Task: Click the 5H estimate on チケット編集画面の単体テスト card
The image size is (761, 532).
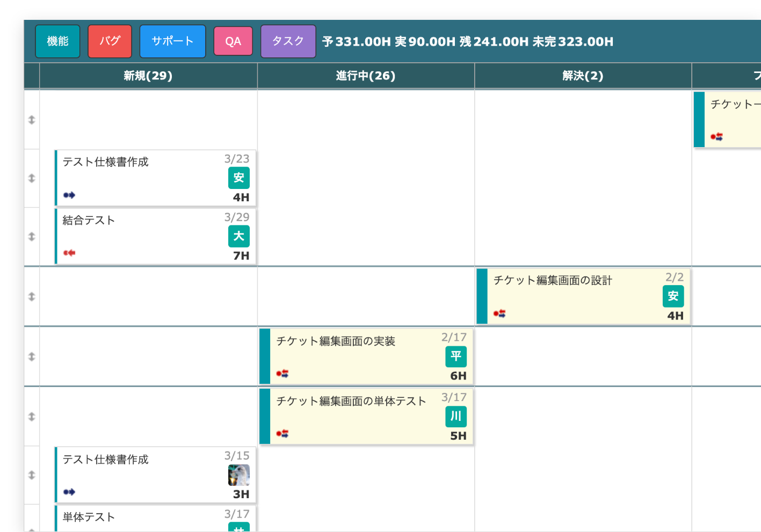Action: [x=458, y=436]
